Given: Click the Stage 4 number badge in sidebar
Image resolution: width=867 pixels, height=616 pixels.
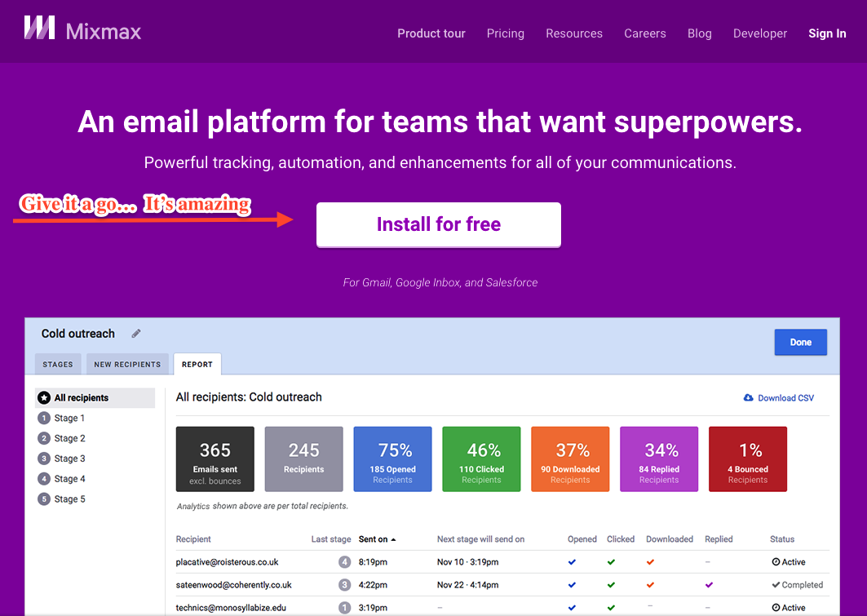Looking at the screenshot, I should 44,479.
